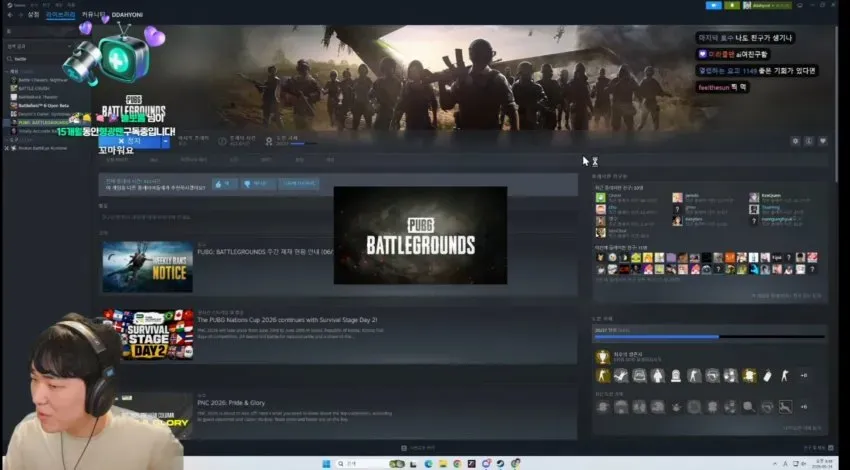Click the first gold achievement icon in the unlocked row
This screenshot has height=470, width=850.
603,375
